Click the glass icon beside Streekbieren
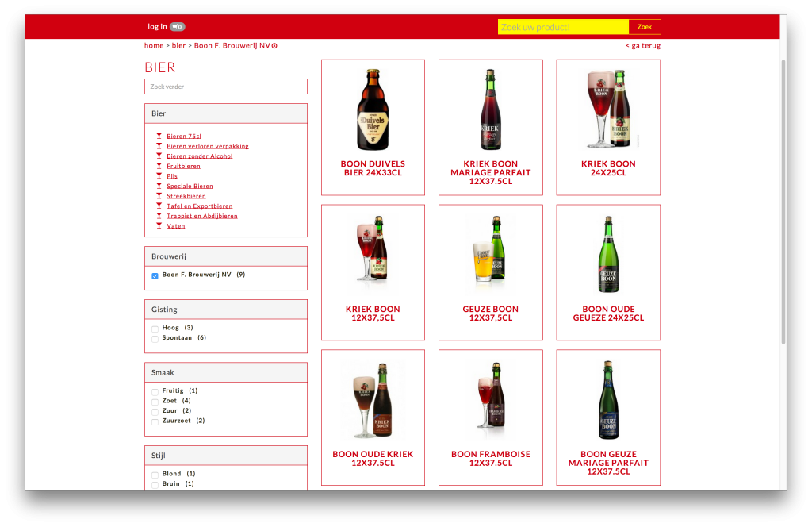 click(159, 195)
